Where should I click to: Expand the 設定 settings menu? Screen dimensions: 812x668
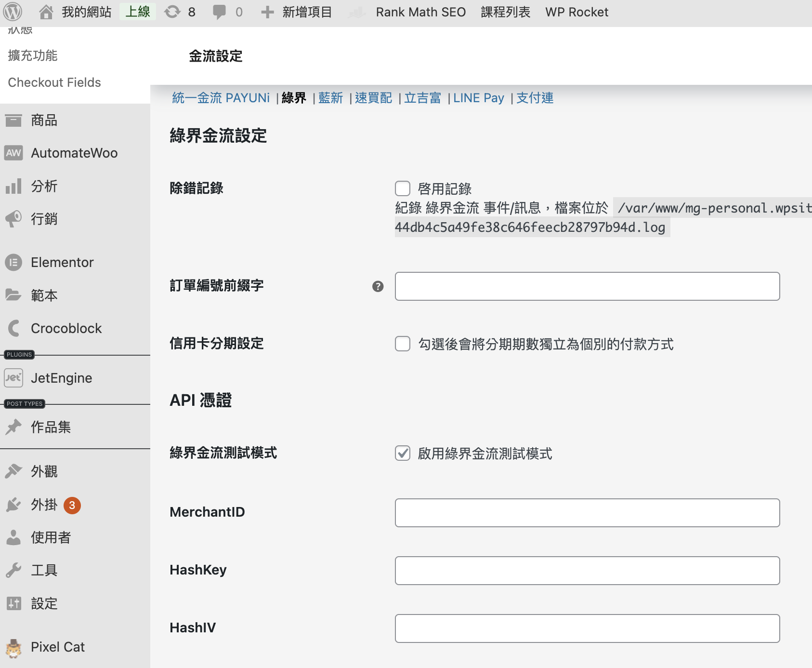pos(44,603)
